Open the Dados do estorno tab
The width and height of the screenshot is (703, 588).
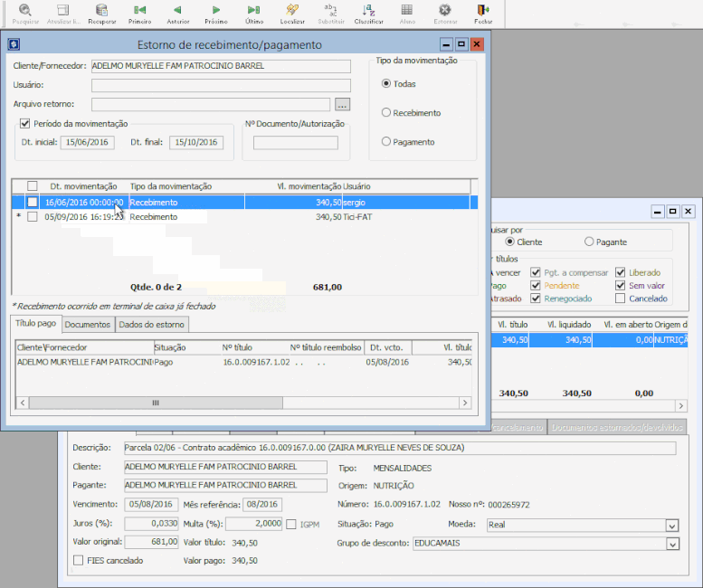(x=152, y=325)
